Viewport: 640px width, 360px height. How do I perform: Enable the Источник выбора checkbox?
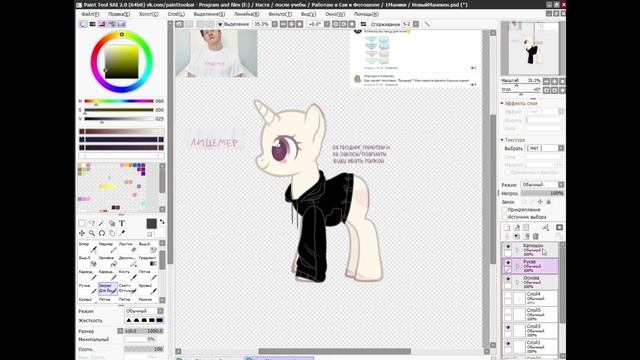click(504, 217)
